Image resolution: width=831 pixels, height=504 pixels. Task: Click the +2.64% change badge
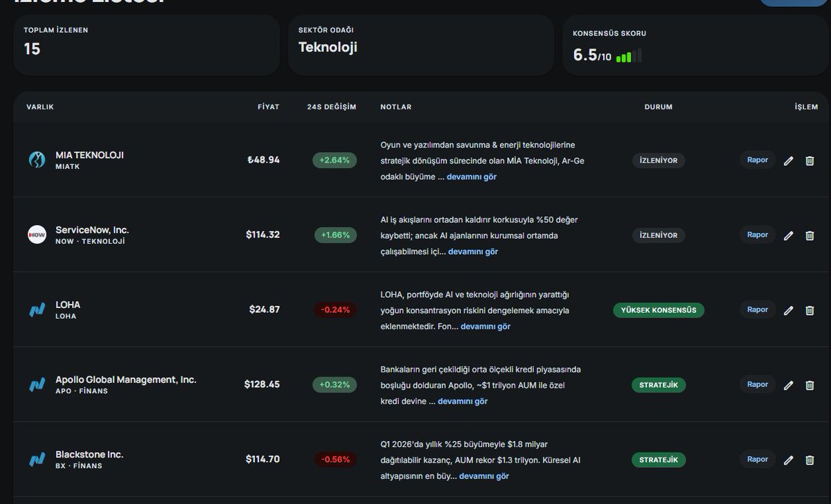pos(335,160)
